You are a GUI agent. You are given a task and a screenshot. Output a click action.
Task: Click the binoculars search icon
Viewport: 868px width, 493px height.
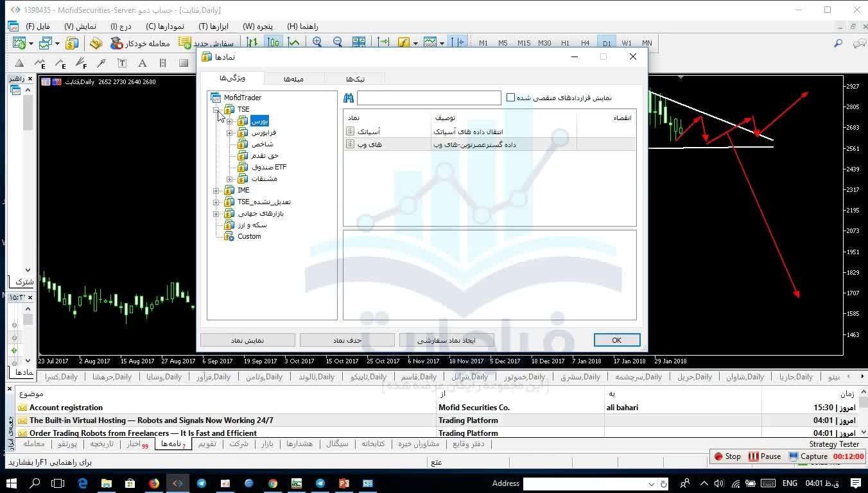349,98
